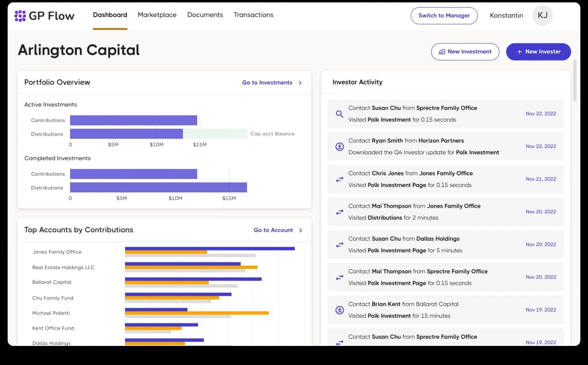Click the Active Investments label
This screenshot has width=588, height=365.
pos(51,104)
